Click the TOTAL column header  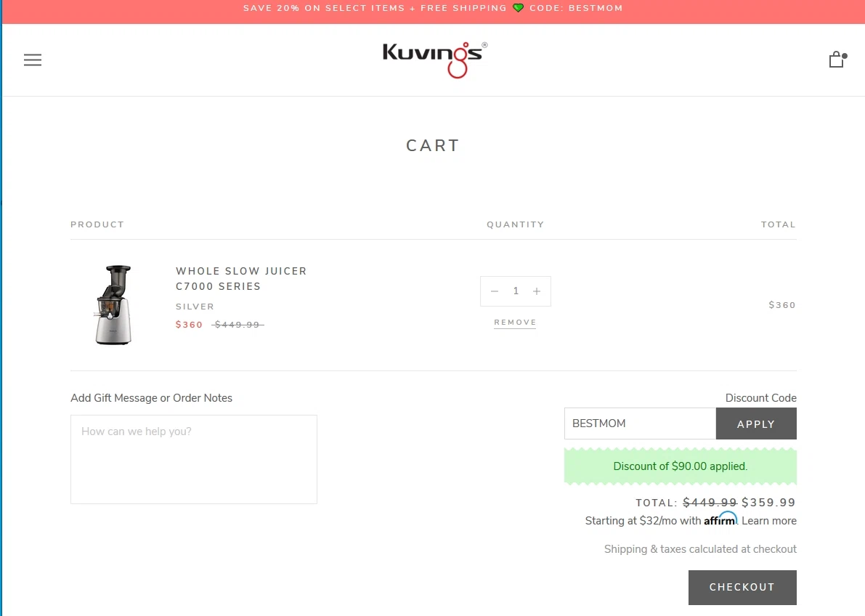(779, 224)
